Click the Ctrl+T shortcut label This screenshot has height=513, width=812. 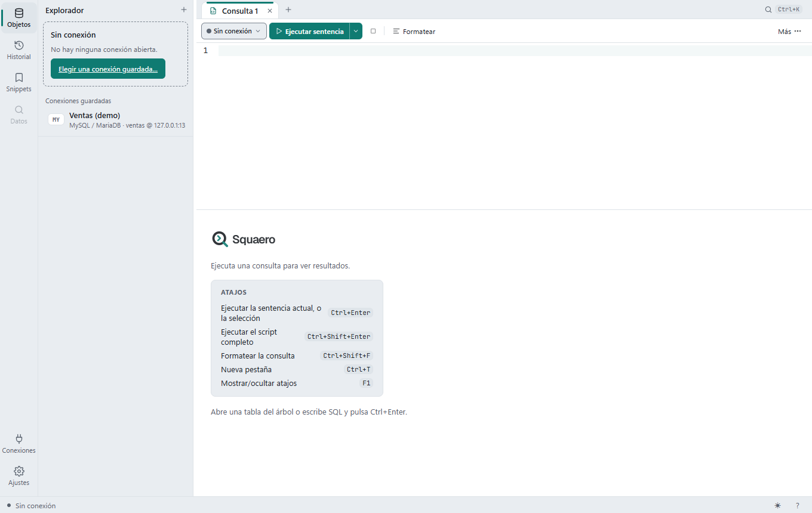(359, 369)
